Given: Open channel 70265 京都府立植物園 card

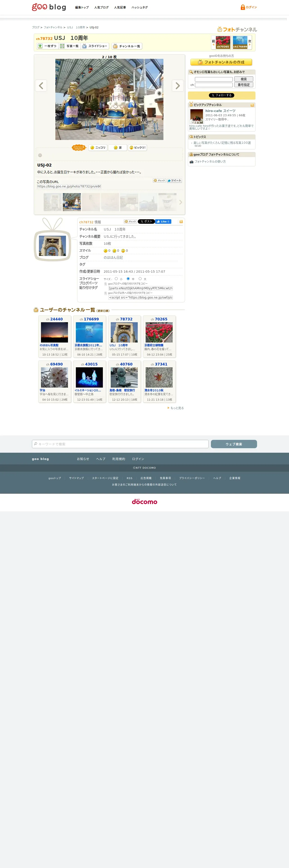Looking at the screenshot, I should click(x=159, y=337).
